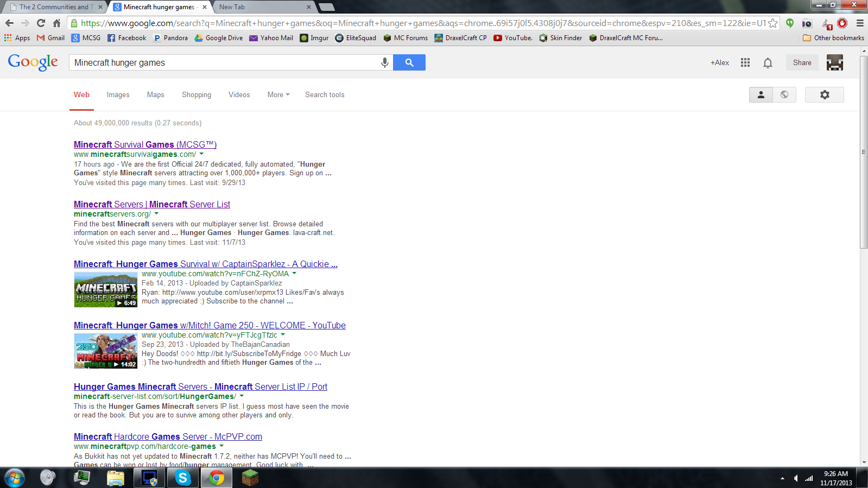
Task: Open the Google apps grid icon
Action: click(x=745, y=62)
